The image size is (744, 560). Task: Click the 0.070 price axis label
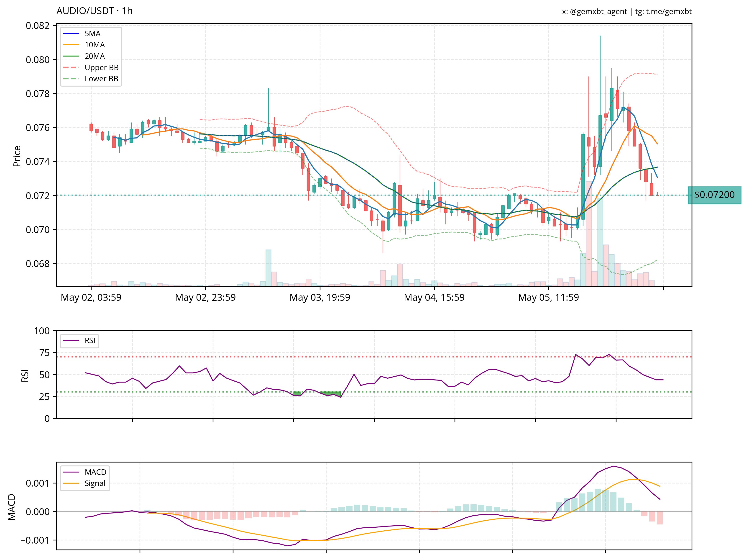click(x=38, y=229)
